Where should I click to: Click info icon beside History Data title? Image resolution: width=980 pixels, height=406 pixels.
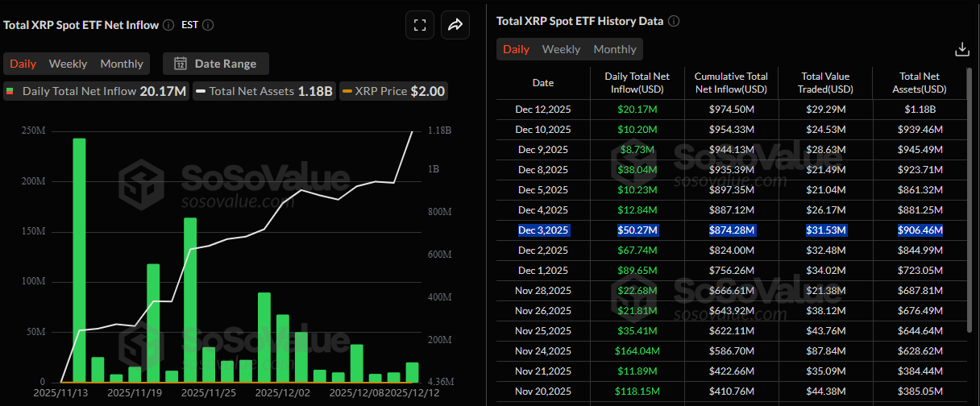674,21
